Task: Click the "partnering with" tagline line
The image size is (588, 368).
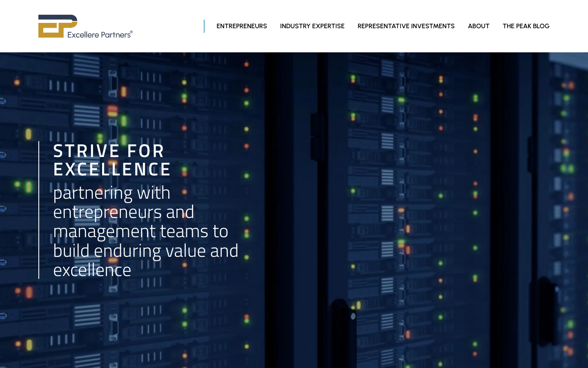Action: (111, 193)
